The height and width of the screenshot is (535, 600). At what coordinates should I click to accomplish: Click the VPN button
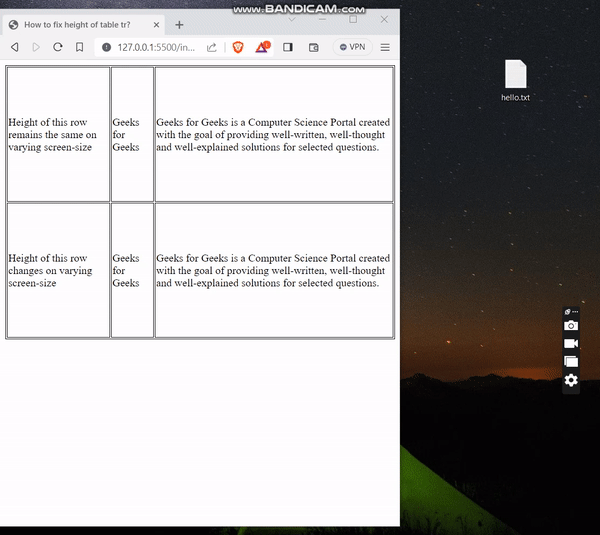352,47
